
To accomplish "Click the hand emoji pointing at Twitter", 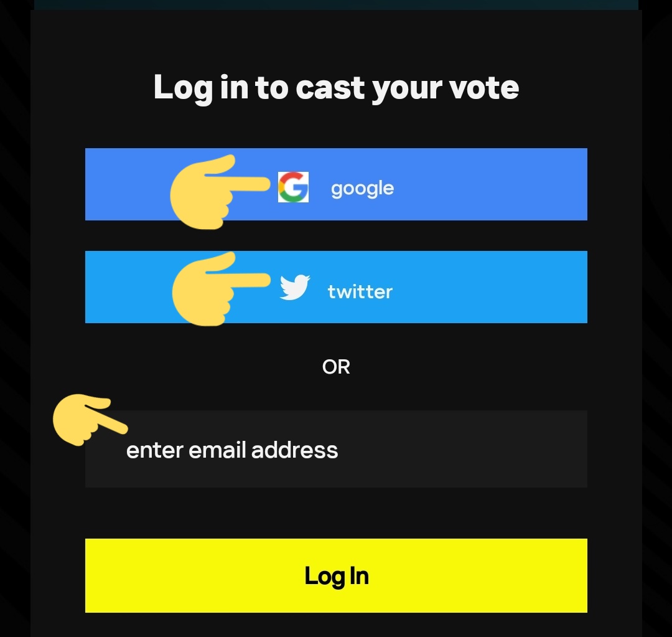I will (221, 289).
